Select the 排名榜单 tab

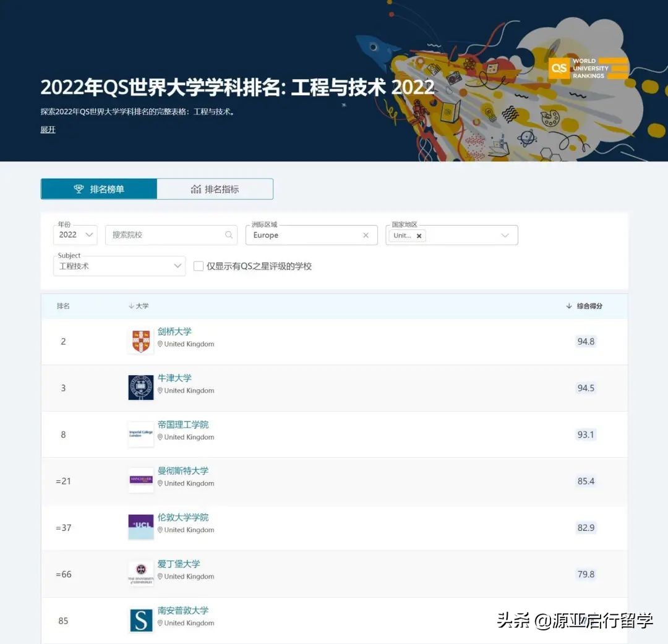click(99, 189)
